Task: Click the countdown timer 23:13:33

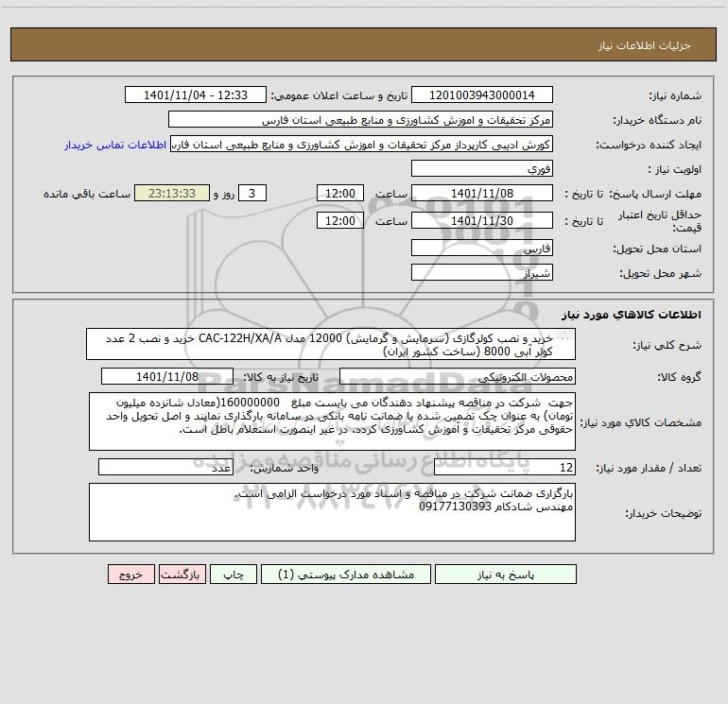Action: pyautogui.click(x=172, y=193)
